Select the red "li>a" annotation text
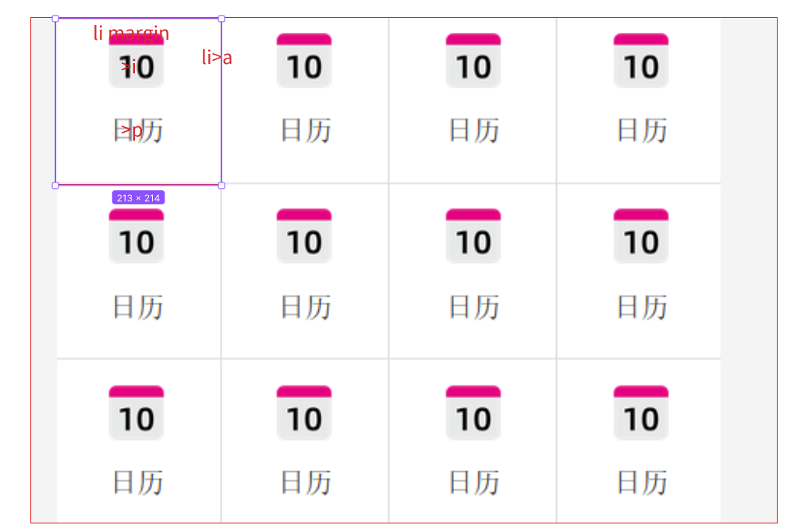Viewport: 794px width, 532px height. [x=217, y=57]
